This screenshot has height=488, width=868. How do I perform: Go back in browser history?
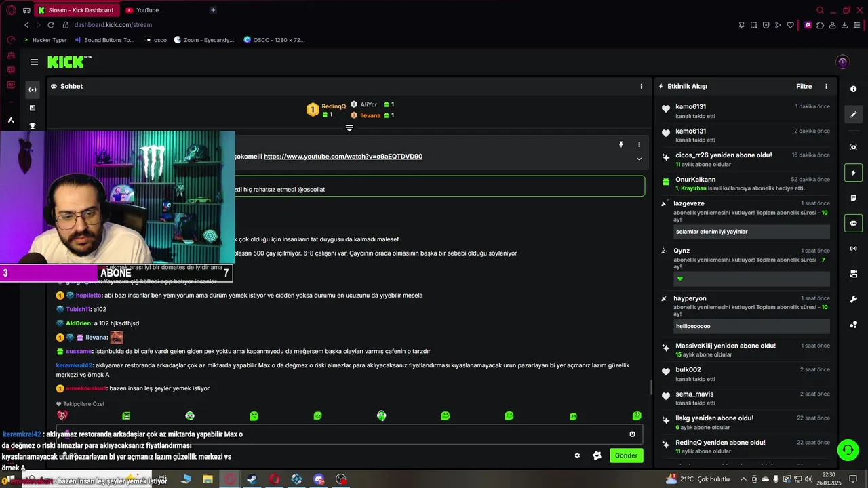26,25
